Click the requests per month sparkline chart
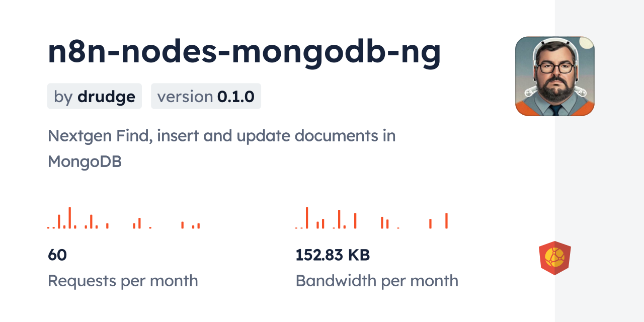This screenshot has width=644, height=322. [124, 218]
